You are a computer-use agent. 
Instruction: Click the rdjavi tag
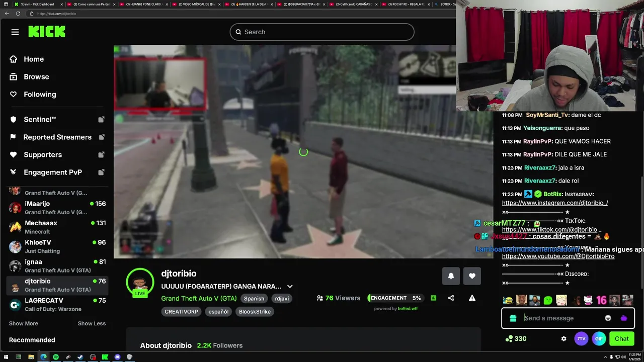pos(282,299)
